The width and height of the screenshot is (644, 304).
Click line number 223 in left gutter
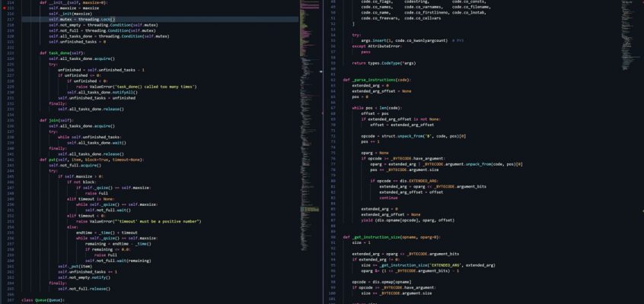pos(11,53)
